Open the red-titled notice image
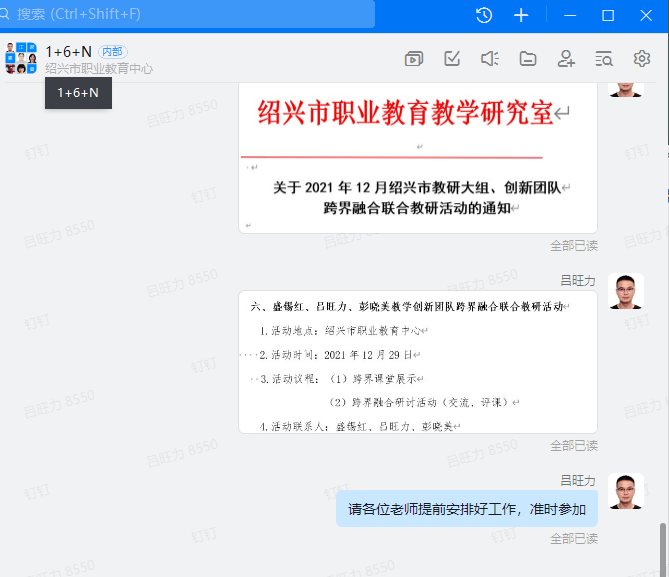The height and width of the screenshot is (577, 669). (x=417, y=158)
